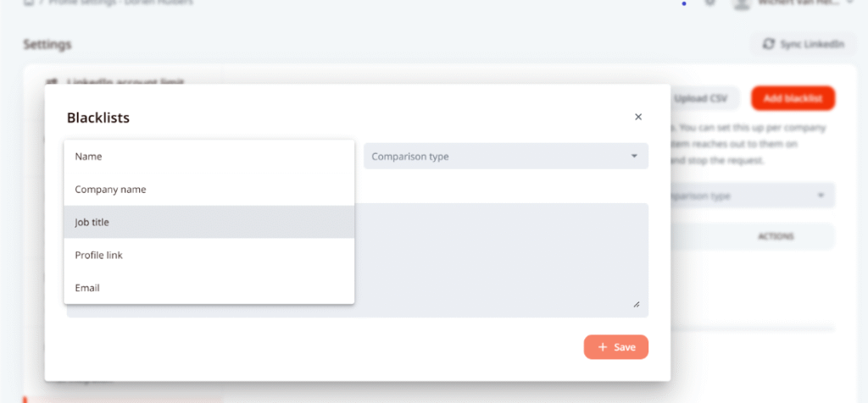Choose the Email option
Screen dimensions: 868x403
click(x=209, y=288)
